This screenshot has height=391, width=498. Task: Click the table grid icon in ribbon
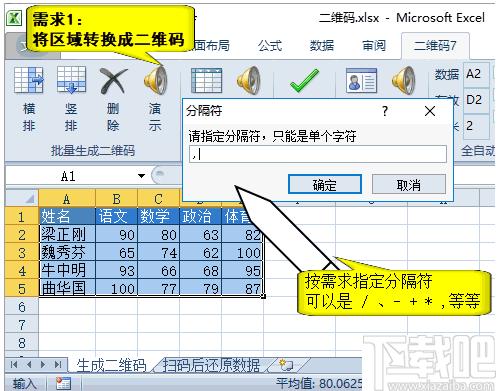coord(206,80)
